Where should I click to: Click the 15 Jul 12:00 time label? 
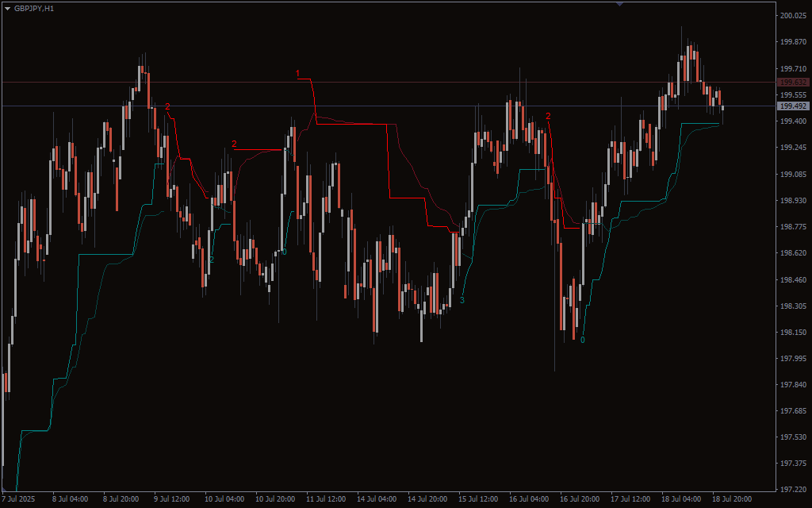tap(478, 499)
